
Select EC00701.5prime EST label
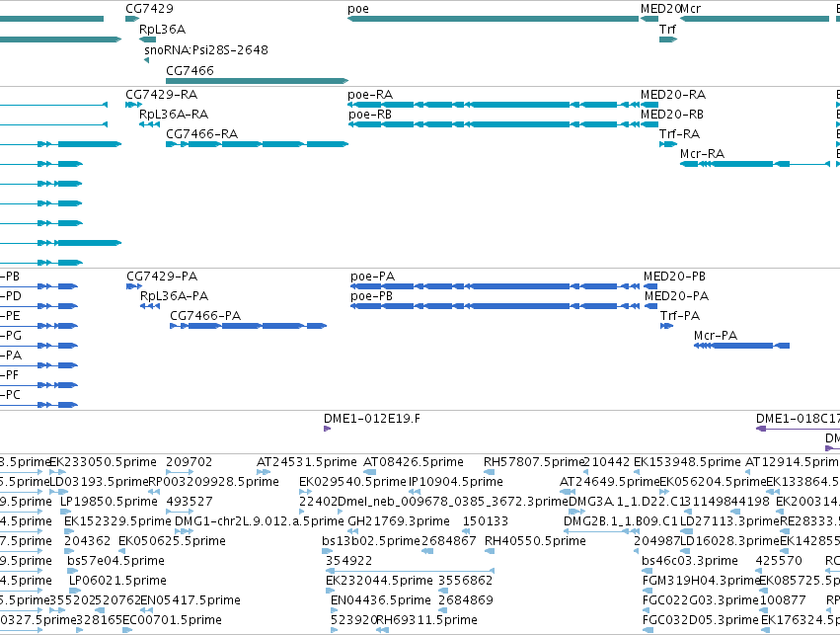click(172, 620)
